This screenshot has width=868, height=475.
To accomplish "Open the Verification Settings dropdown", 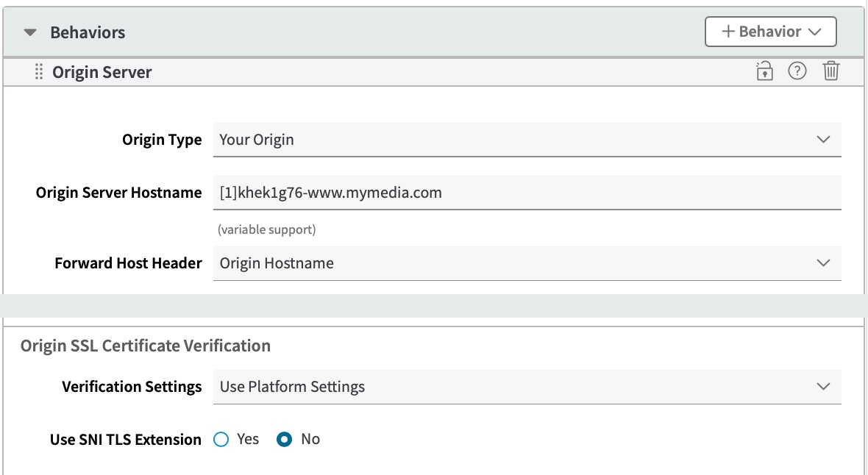I will (527, 387).
